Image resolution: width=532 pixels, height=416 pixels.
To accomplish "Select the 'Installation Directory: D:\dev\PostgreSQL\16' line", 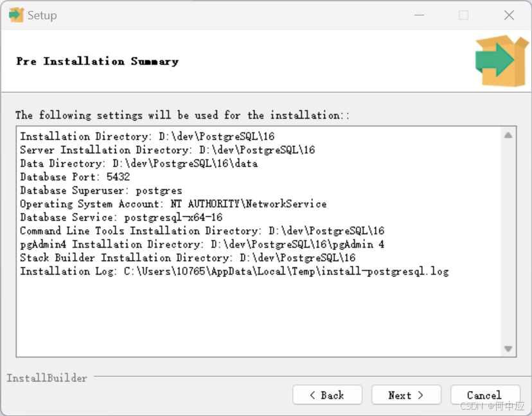I will coord(147,136).
